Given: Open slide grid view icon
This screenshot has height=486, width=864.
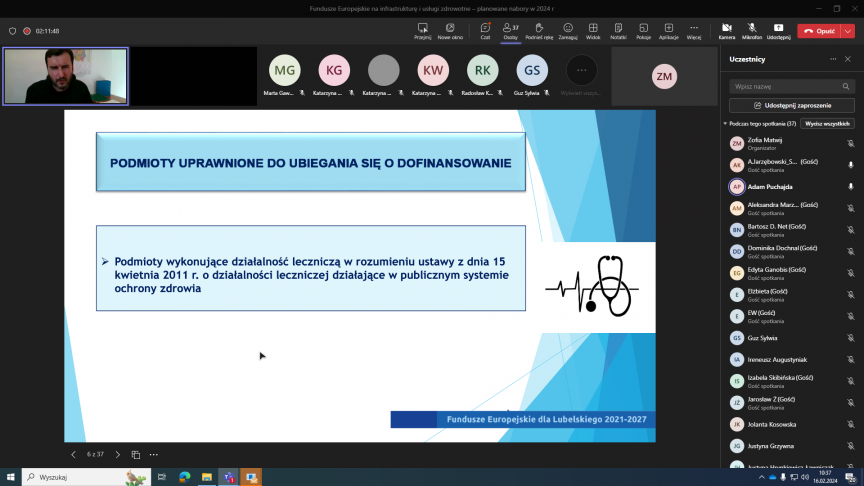Looking at the screenshot, I should pyautogui.click(x=136, y=455).
